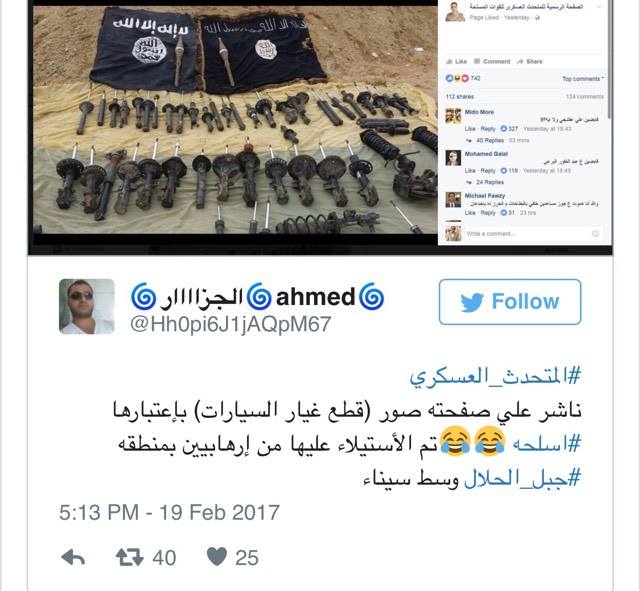Viewport: 640px width, 591px height.
Task: Click the Facebook Comment icon
Action: [477, 61]
